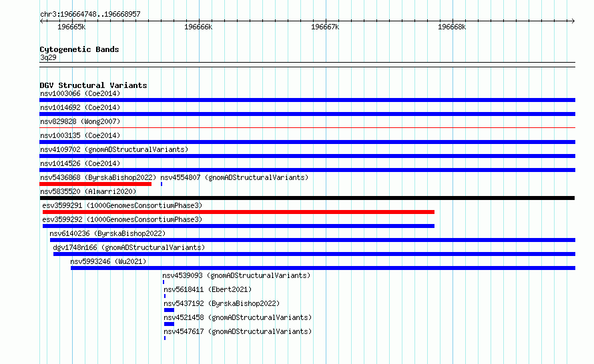Open dgv1748n166 (gnomADStructuralVariants) label
This screenshot has height=364, width=594.
coord(129,247)
